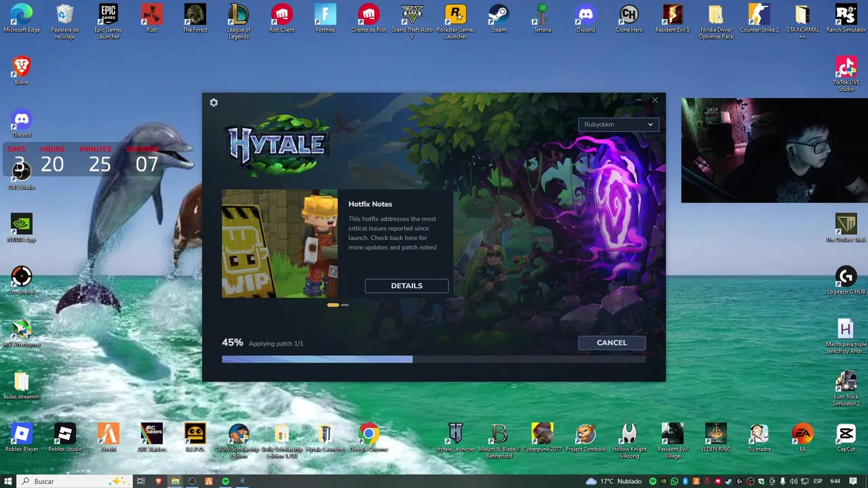Select Counter-Strike 2 desktop icon
Viewport: 868px width, 488px height.
coord(759,18)
